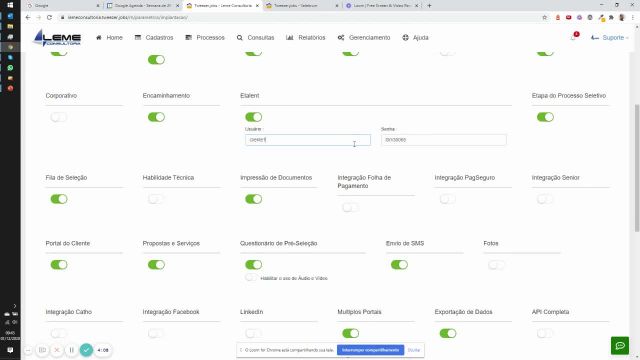Toggle the Propostas e Serviços switch

pyautogui.click(x=156, y=265)
